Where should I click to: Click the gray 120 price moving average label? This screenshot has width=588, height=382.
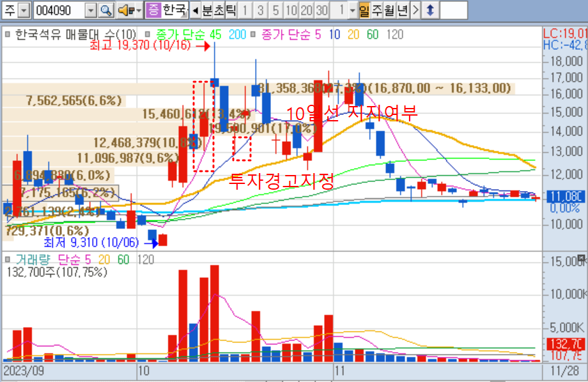click(394, 34)
